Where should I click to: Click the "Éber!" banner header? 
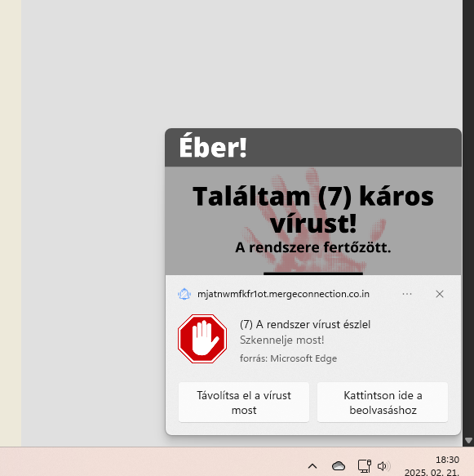pos(313,148)
